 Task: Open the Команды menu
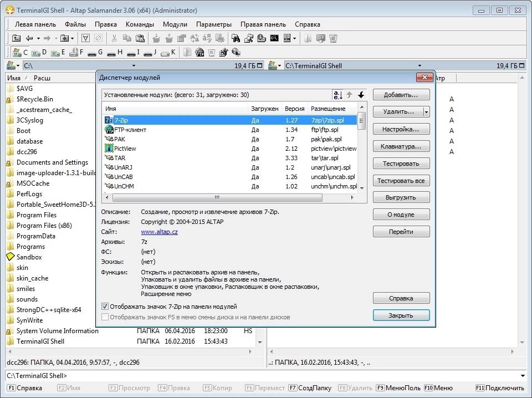pyautogui.click(x=140, y=24)
